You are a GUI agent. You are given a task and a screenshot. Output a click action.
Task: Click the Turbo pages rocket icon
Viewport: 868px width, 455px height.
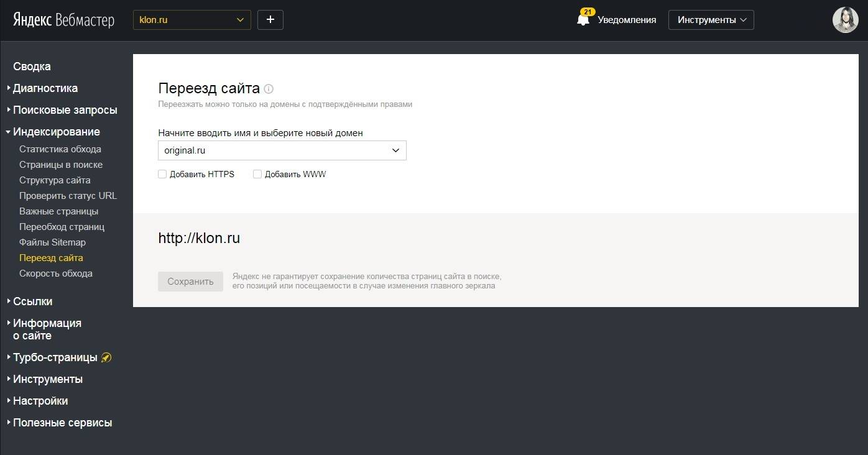pos(106,358)
